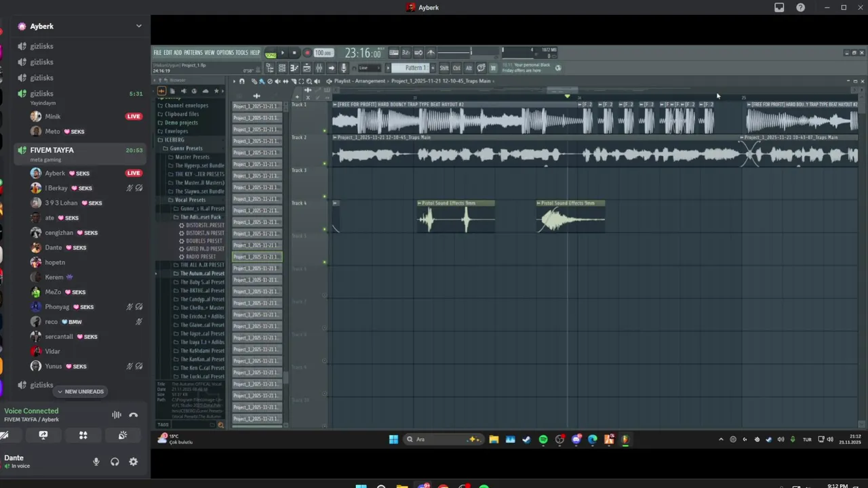Open the Pattern 1 selector
Image resolution: width=868 pixels, height=488 pixels.
point(411,68)
